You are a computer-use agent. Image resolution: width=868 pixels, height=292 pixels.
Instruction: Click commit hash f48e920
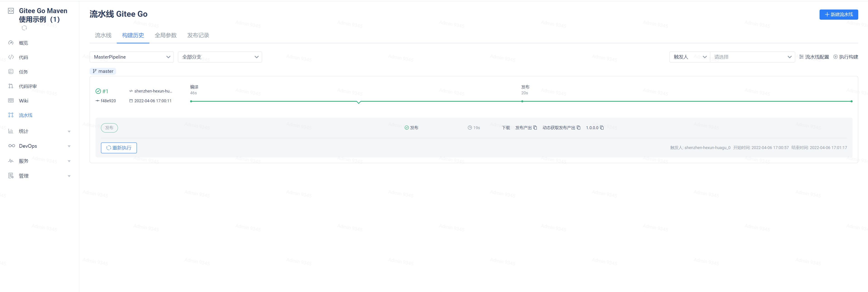pos(108,101)
